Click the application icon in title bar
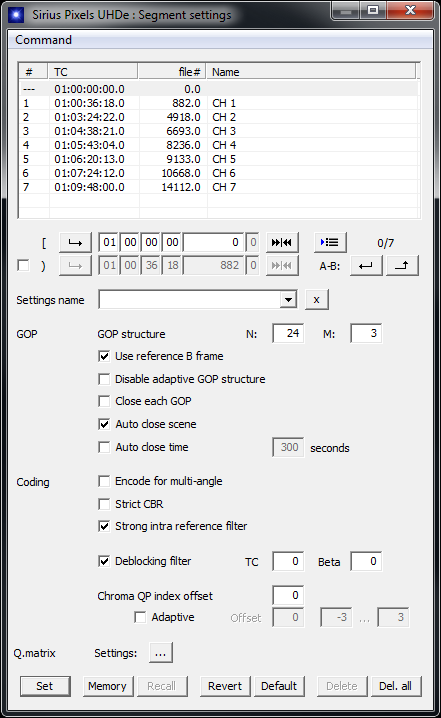 click(16, 15)
